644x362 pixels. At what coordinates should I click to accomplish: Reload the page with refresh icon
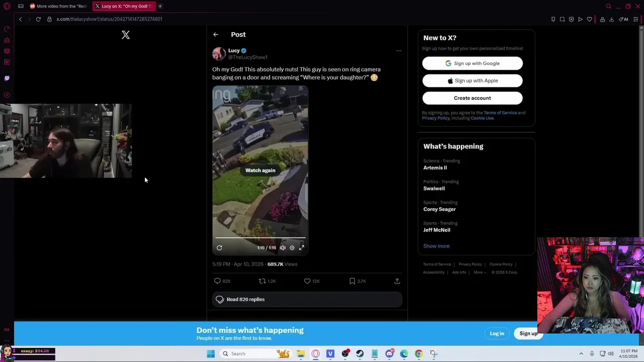pyautogui.click(x=38, y=19)
